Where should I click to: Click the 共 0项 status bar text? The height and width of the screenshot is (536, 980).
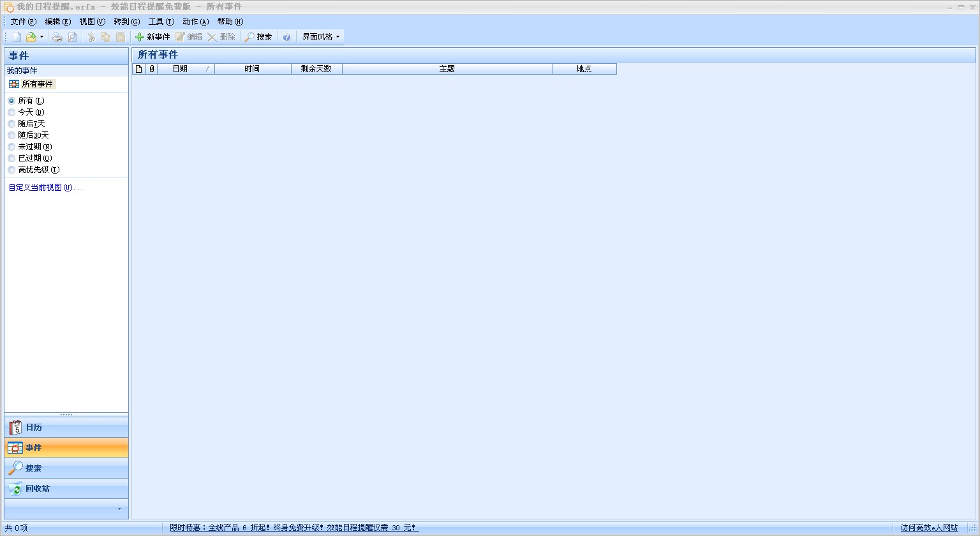pyautogui.click(x=17, y=528)
